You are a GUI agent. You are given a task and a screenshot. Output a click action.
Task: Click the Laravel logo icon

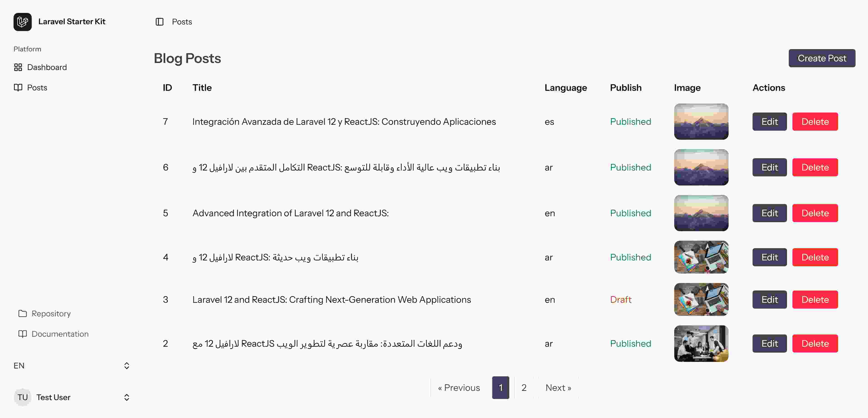pos(23,22)
